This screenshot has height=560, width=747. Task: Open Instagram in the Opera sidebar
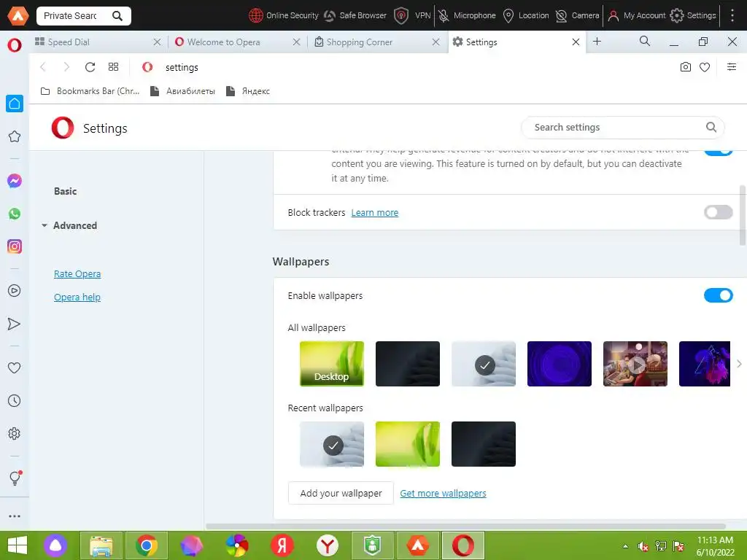coord(15,246)
